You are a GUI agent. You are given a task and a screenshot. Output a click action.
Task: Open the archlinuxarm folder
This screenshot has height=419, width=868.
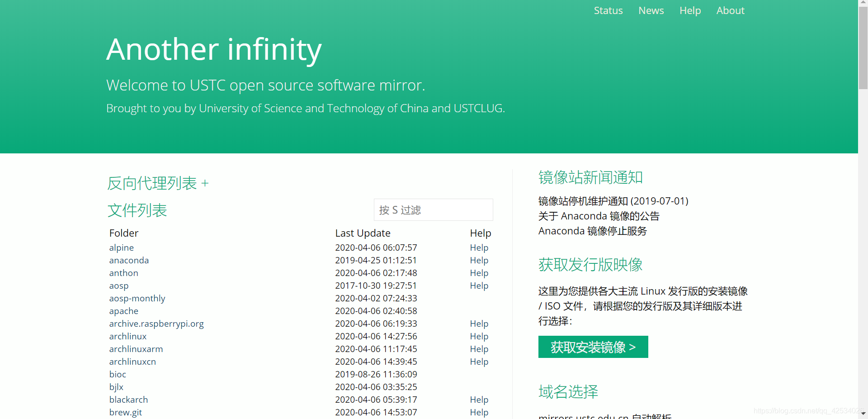136,349
